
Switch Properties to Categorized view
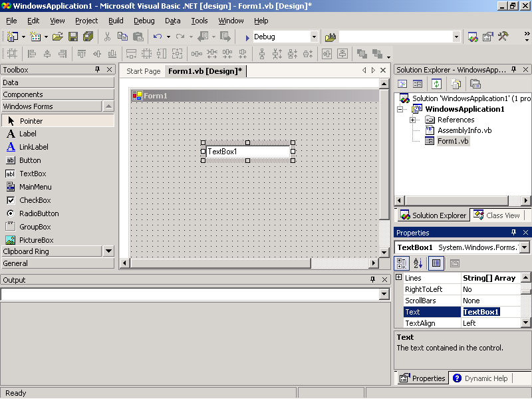click(402, 263)
